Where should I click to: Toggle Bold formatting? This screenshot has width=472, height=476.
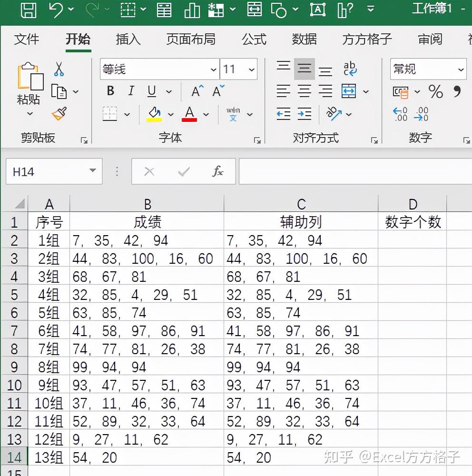pyautogui.click(x=111, y=91)
